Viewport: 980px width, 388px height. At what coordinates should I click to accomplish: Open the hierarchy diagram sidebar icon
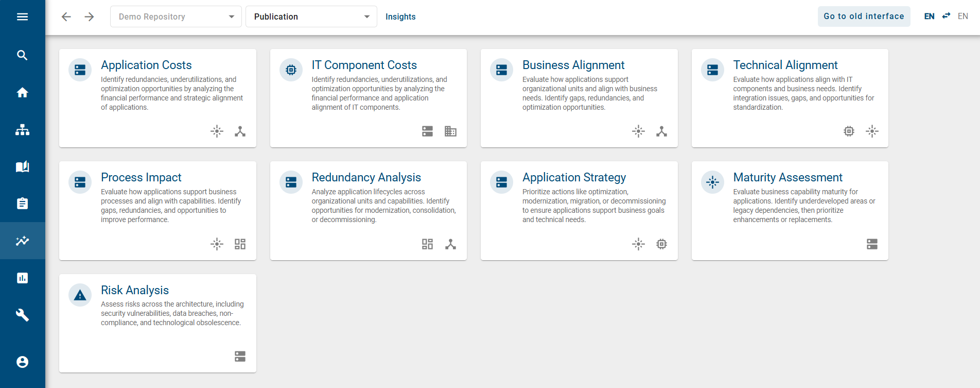click(x=22, y=130)
